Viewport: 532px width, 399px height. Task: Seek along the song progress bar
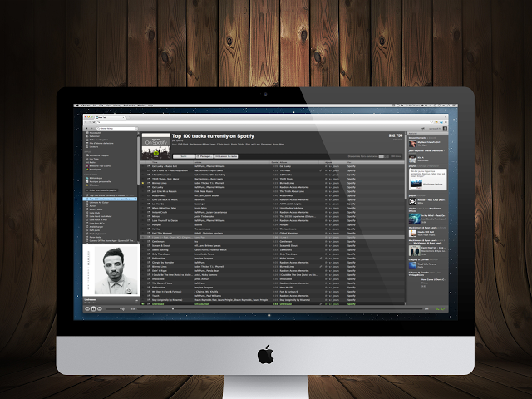click(x=280, y=309)
